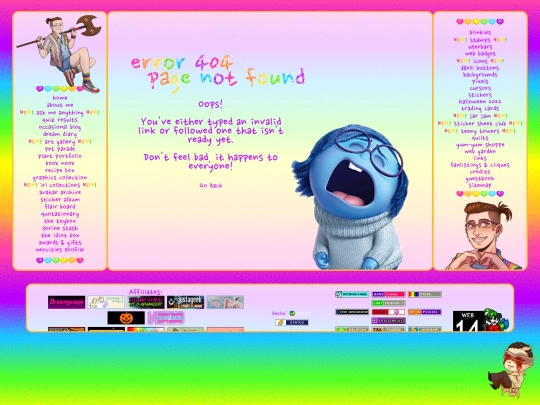Screen dimensions: 540x405
Task: Visit halloween 2022 page
Action: click(480, 102)
